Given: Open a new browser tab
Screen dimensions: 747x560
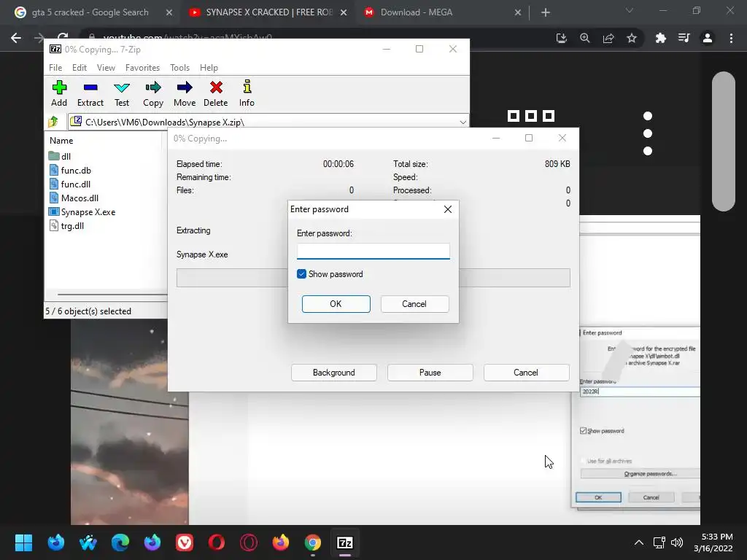Looking at the screenshot, I should (546, 13).
